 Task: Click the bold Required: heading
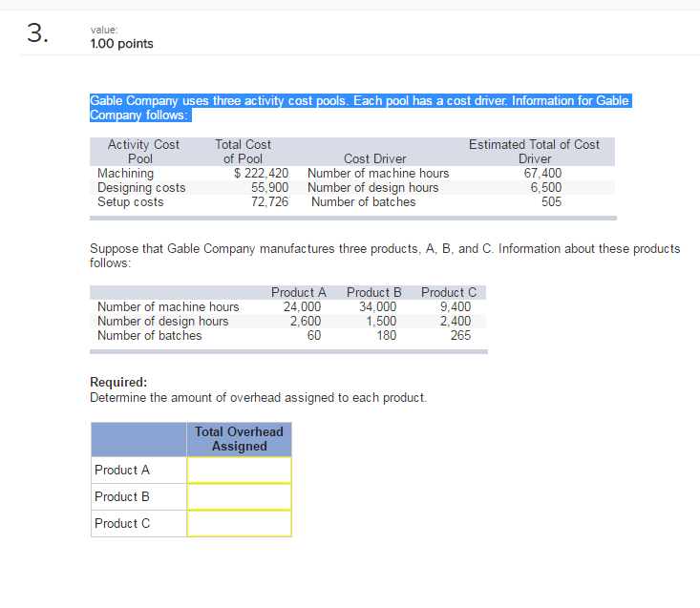point(118,383)
